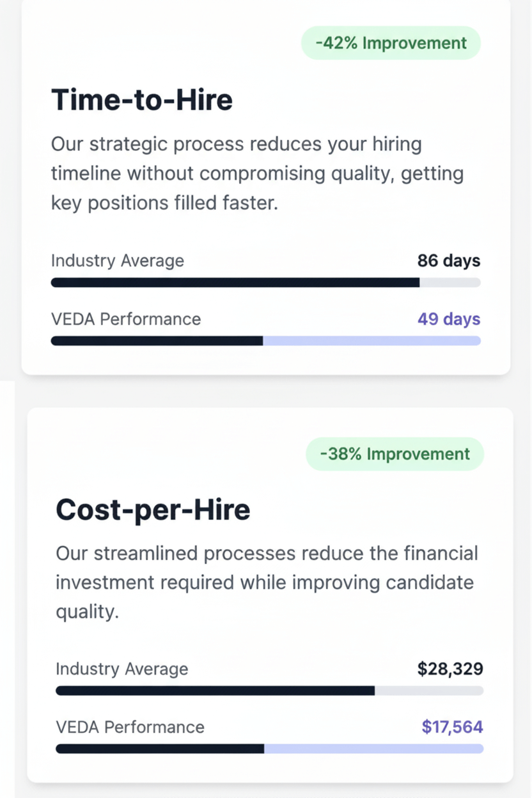This screenshot has width=532, height=798.
Task: Click the 49 days value
Action: [448, 319]
